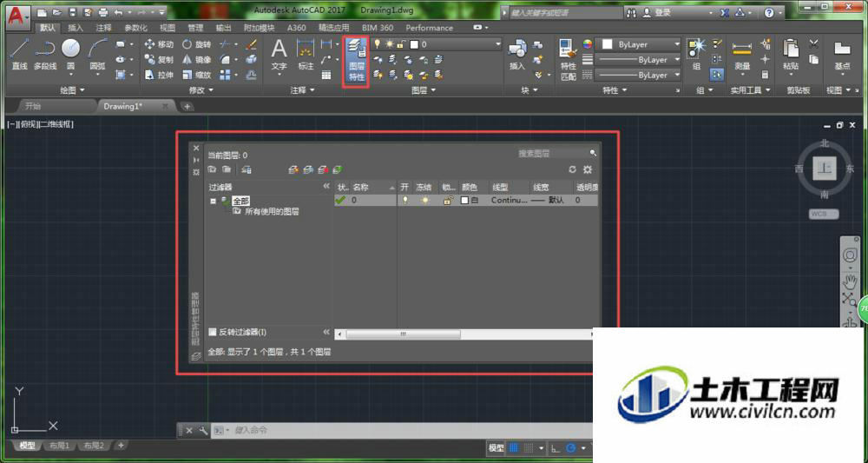
Task: Refresh the layer list
Action: [x=572, y=169]
